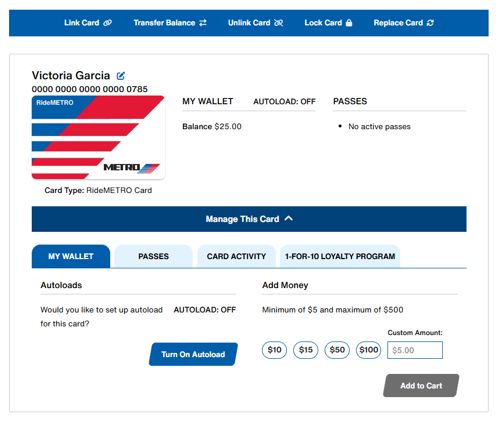This screenshot has height=424, width=500.
Task: Open the Card Activity tab
Action: pyautogui.click(x=236, y=256)
